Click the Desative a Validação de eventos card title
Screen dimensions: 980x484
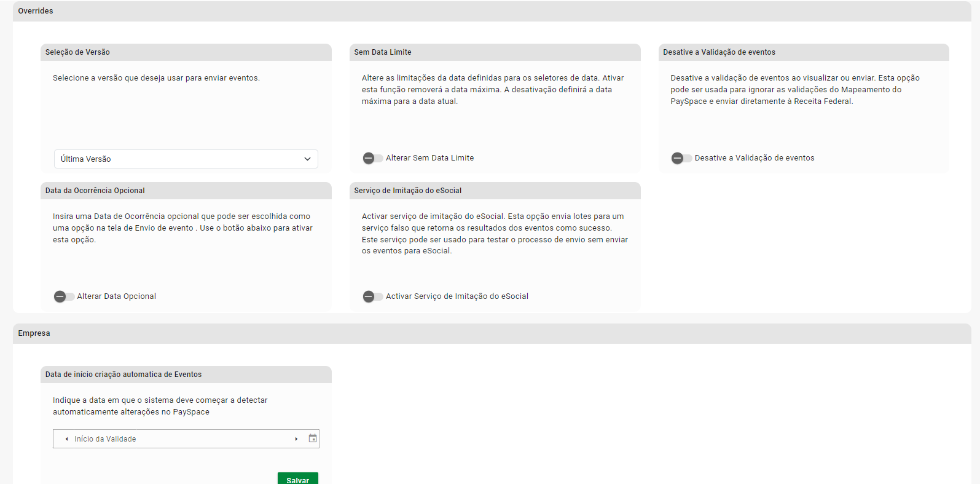point(719,52)
